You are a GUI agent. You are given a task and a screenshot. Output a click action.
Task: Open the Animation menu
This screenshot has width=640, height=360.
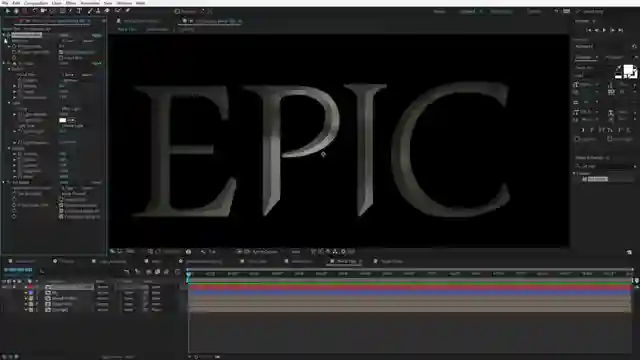pyautogui.click(x=90, y=3)
